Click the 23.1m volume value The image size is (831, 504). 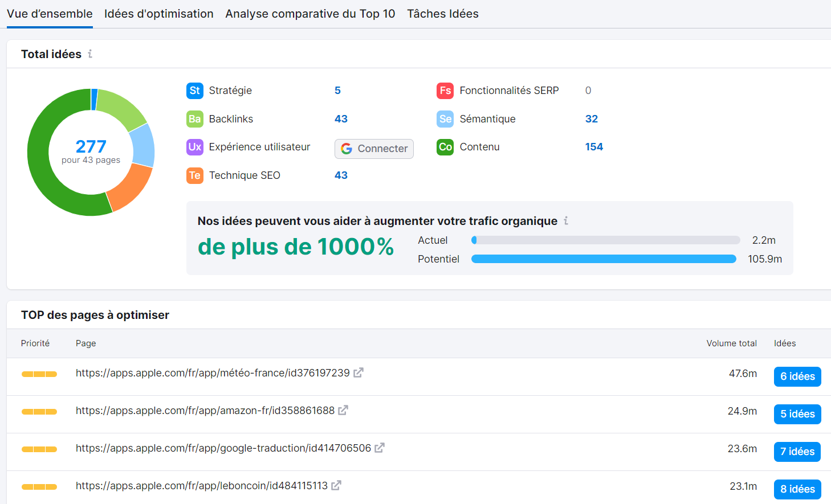[744, 486]
